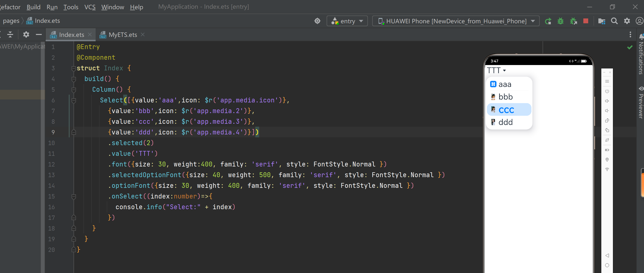Image resolution: width=644 pixels, height=273 pixels.
Task: Select the ddd option in the preview list
Action: coord(505,122)
